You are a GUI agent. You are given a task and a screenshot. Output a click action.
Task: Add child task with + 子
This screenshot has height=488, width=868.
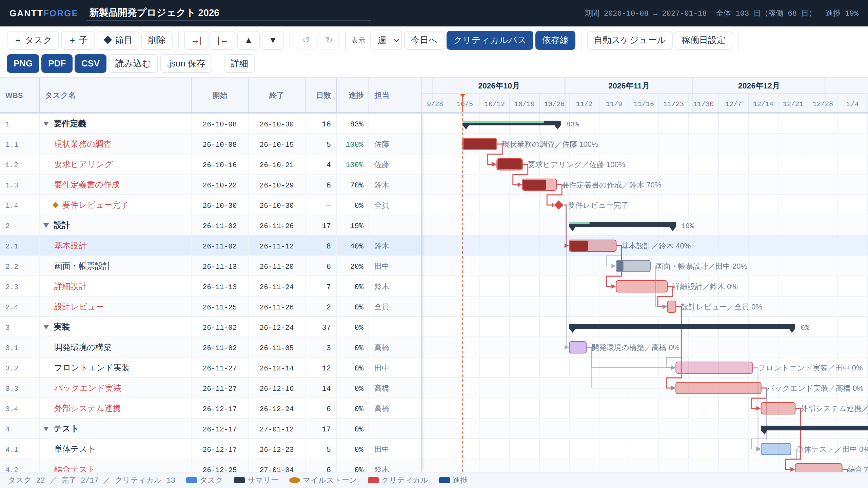tap(78, 40)
